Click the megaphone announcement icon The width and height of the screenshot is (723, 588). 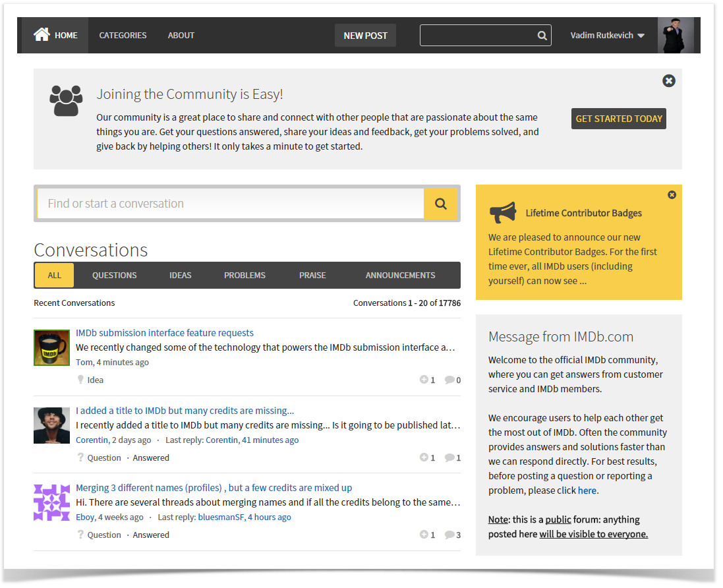coord(503,213)
